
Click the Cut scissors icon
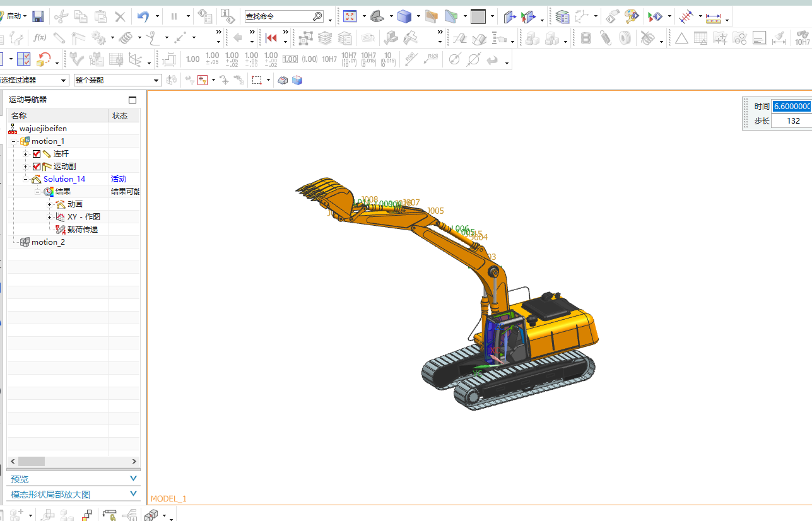coord(61,16)
